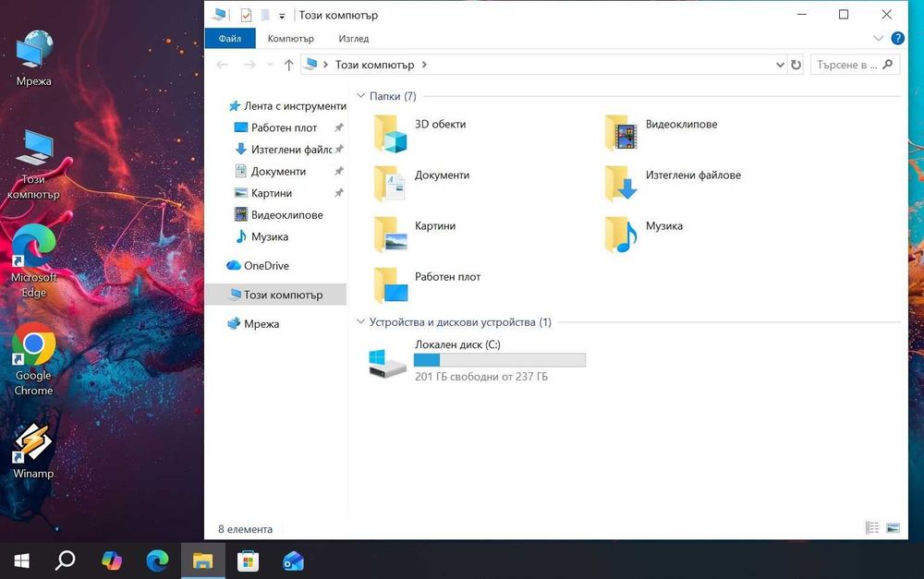Unpin Документи using its pin icon
This screenshot has height=579, width=924.
click(339, 172)
